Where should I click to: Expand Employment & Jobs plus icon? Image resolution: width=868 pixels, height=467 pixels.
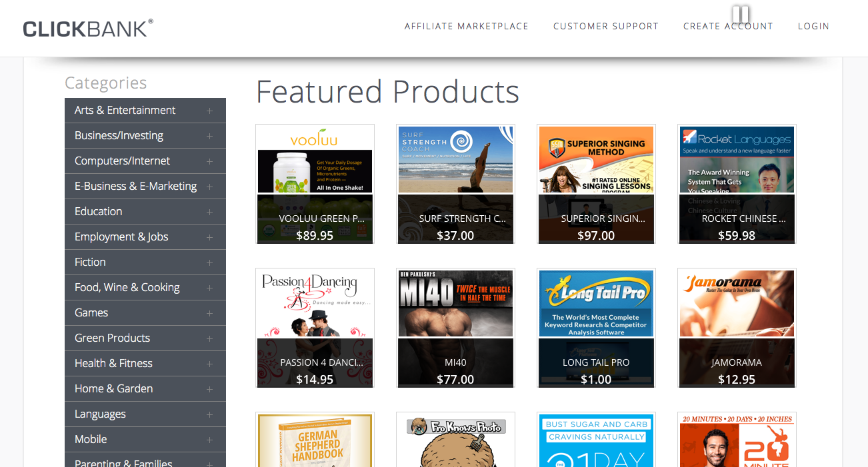pyautogui.click(x=209, y=237)
